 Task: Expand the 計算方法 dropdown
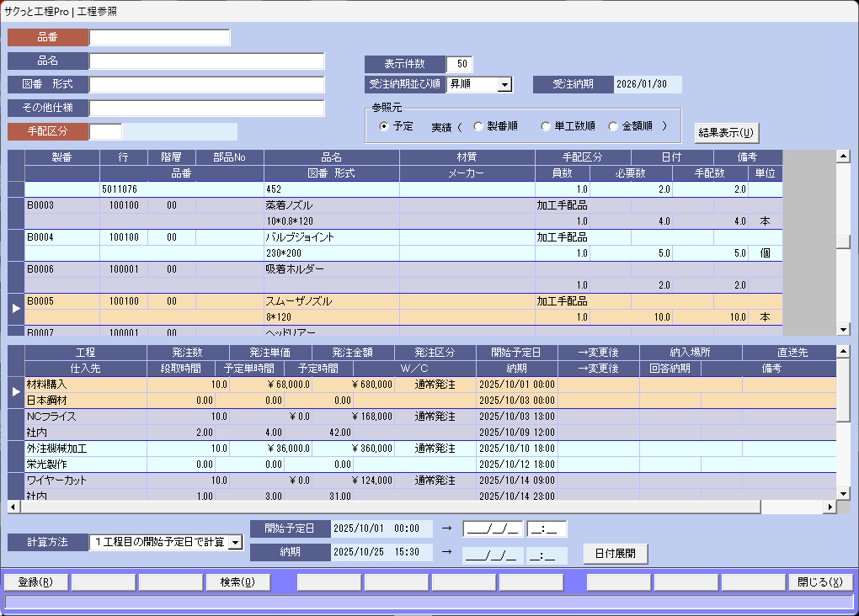235,542
